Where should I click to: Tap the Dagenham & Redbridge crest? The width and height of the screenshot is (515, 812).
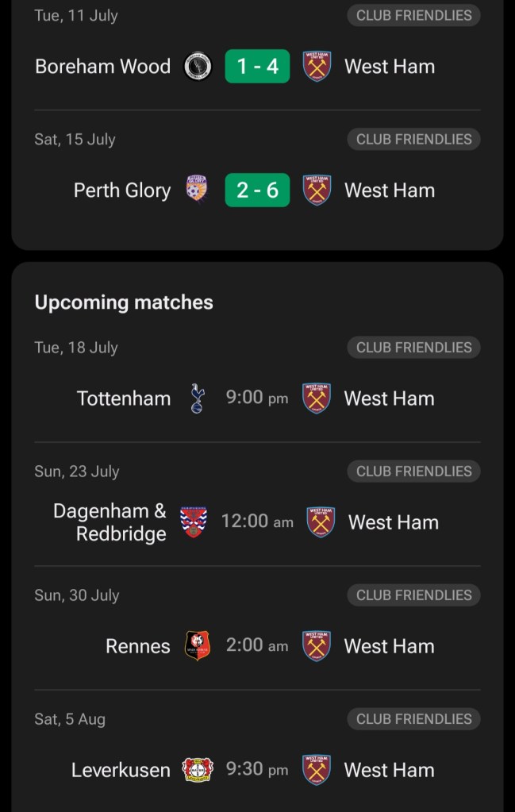pos(194,522)
